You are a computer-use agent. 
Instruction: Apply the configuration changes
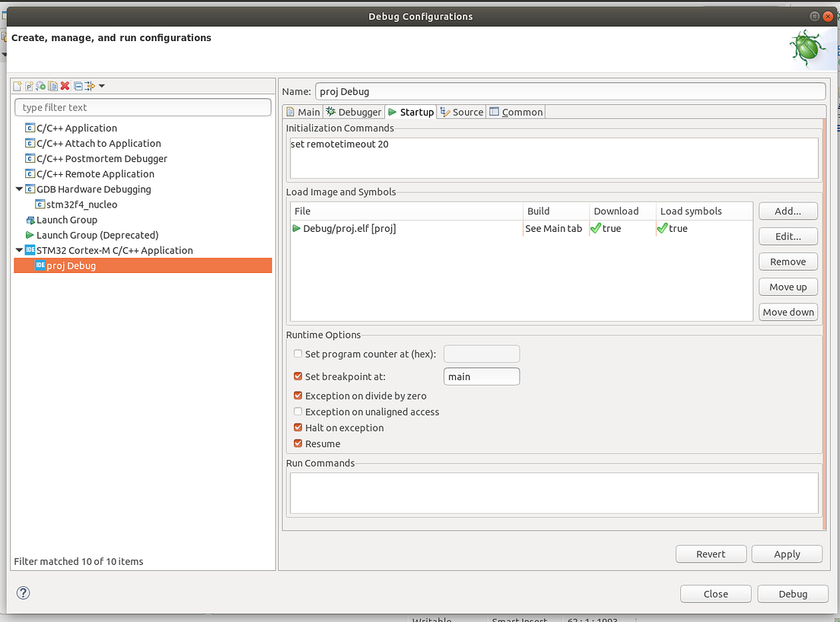[x=786, y=554]
